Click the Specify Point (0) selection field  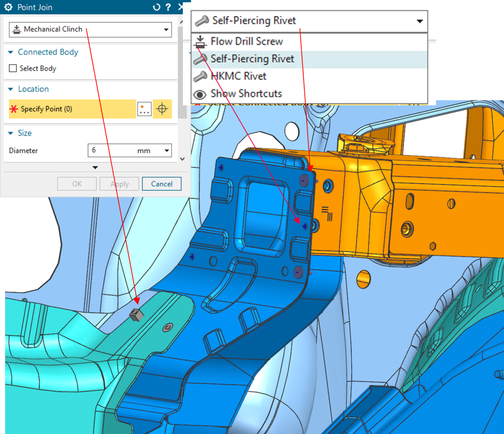coord(72,109)
